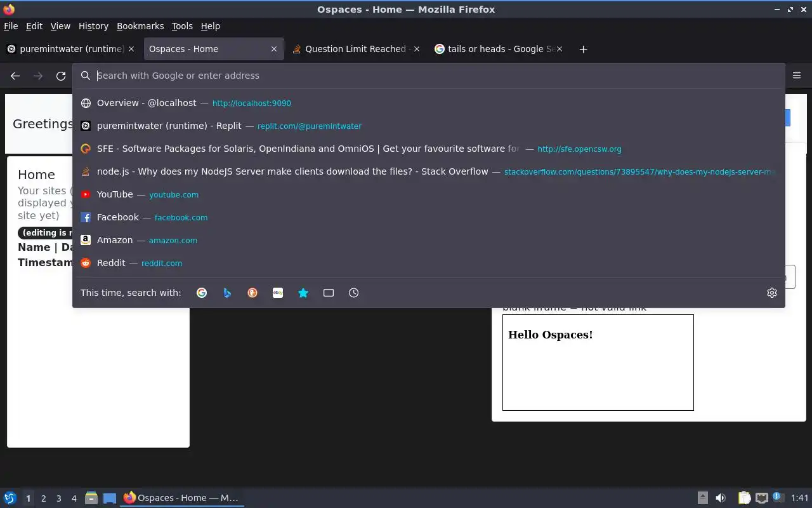Close the puremintwater (runtime) tab
Screen dimensions: 812x508
click(131, 49)
